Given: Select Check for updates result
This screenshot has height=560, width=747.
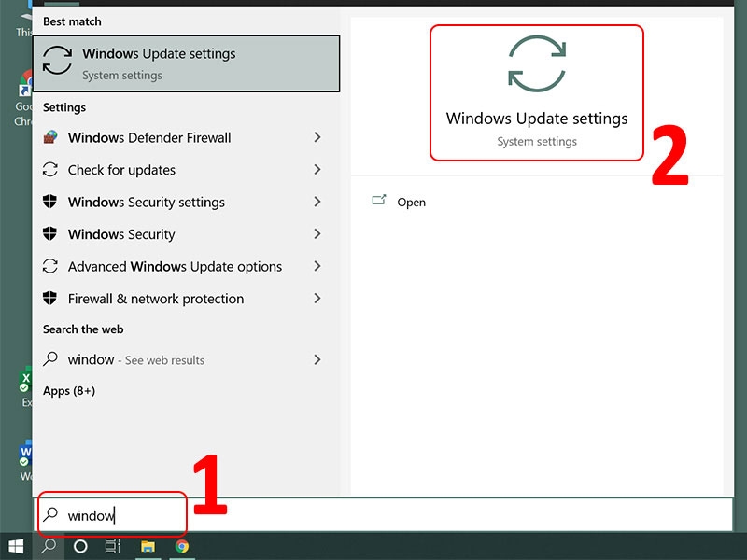Looking at the screenshot, I should [x=186, y=170].
